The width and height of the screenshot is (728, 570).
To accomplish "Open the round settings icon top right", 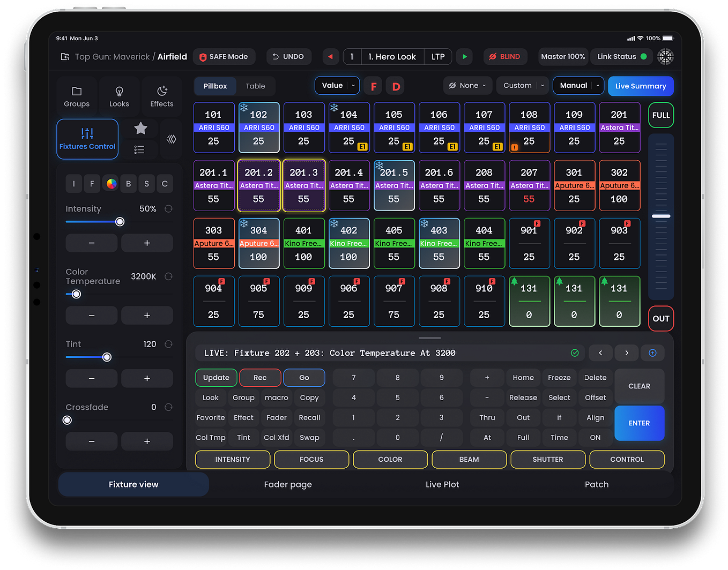I will coord(665,57).
